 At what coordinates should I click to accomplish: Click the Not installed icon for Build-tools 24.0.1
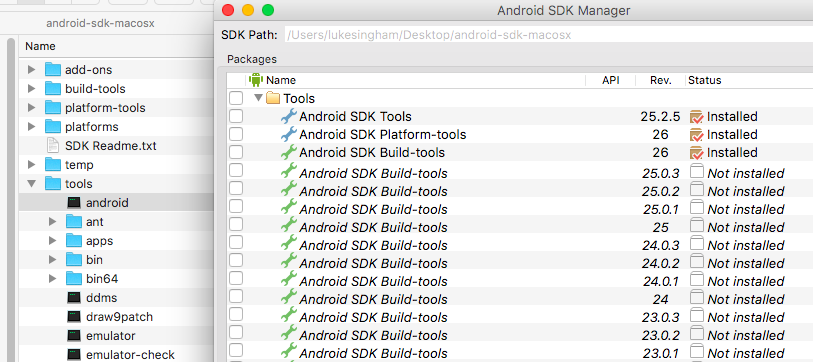point(697,280)
